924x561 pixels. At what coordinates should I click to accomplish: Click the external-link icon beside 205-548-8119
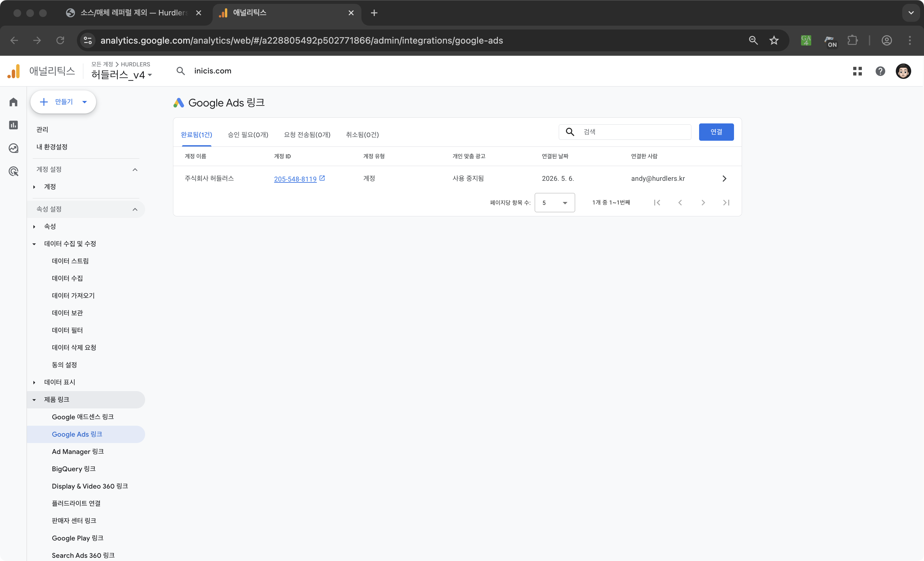(322, 178)
